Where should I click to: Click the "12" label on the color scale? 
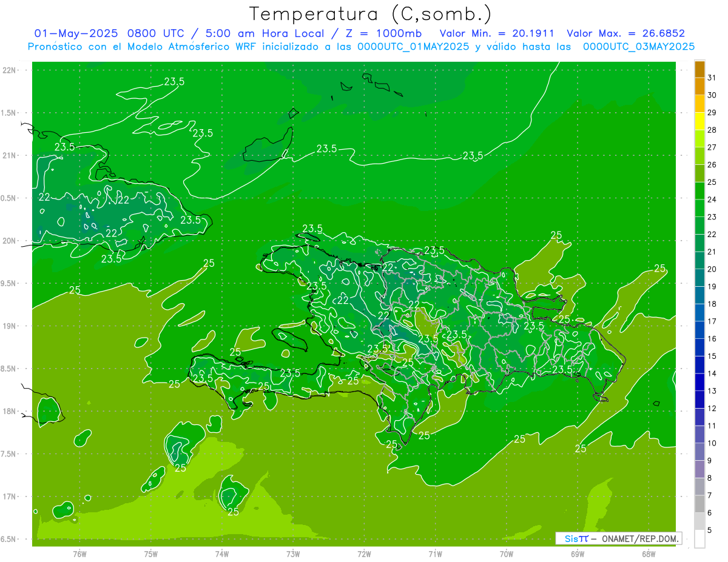(712, 409)
